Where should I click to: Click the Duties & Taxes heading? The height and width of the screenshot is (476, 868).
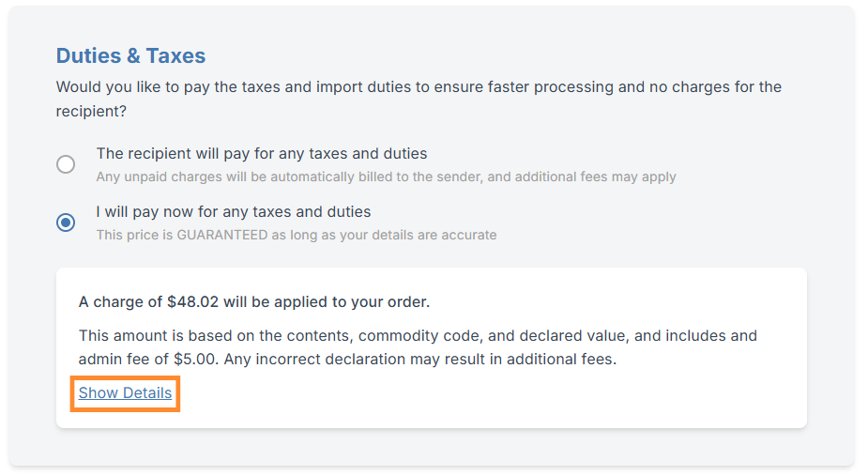(130, 56)
